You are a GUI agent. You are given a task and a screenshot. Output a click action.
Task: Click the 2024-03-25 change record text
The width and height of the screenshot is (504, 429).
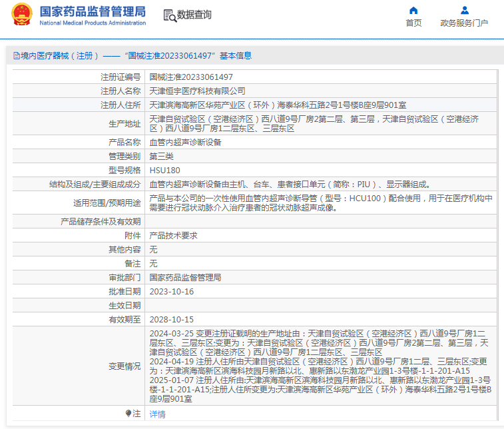click(319, 343)
